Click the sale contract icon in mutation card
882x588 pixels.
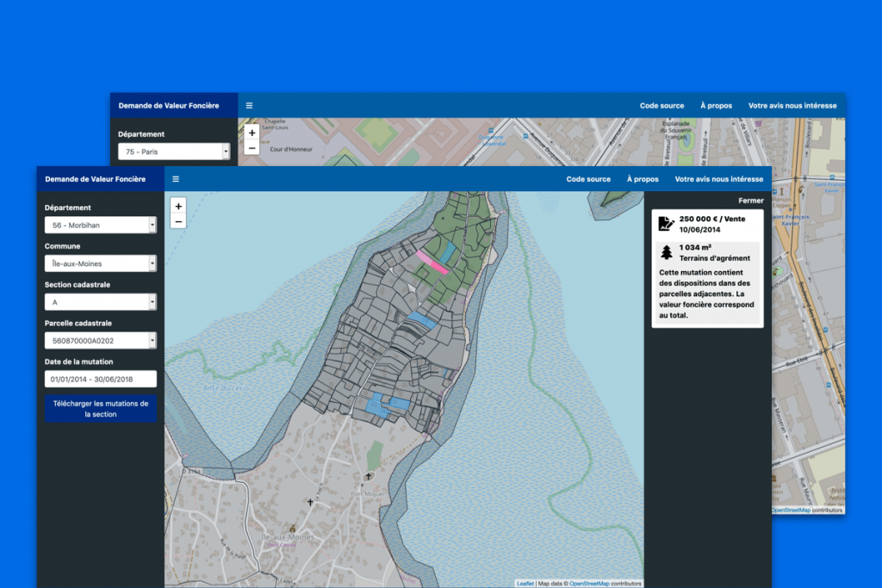tap(666, 224)
